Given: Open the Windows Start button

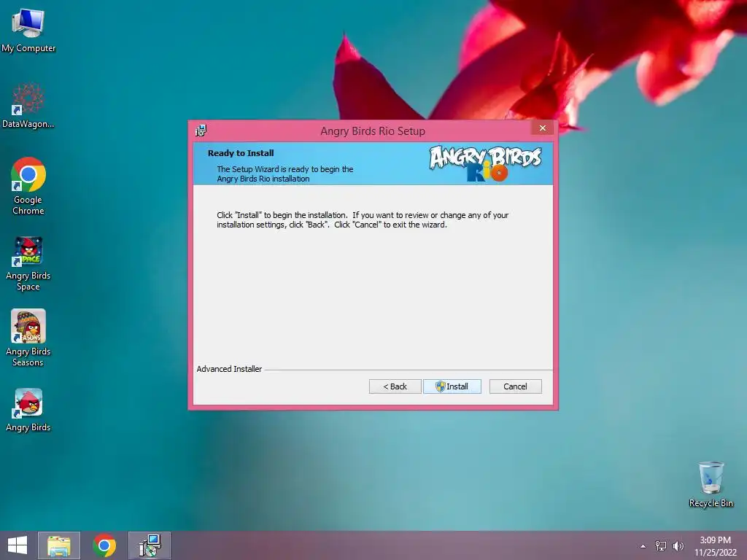Looking at the screenshot, I should point(18,545).
